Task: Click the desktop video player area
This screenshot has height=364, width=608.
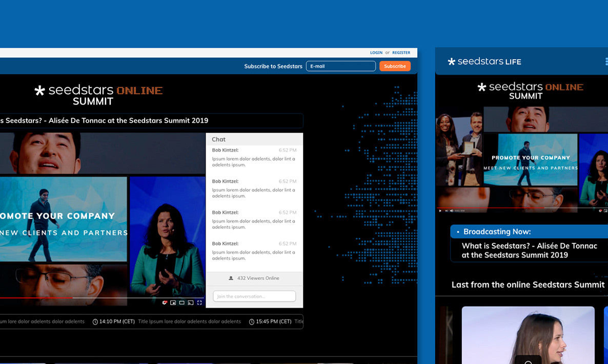Action: pyautogui.click(x=103, y=220)
